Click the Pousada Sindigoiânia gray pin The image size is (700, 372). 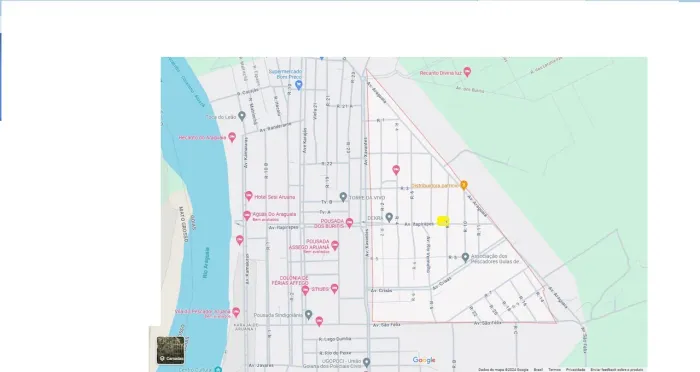pyautogui.click(x=308, y=315)
